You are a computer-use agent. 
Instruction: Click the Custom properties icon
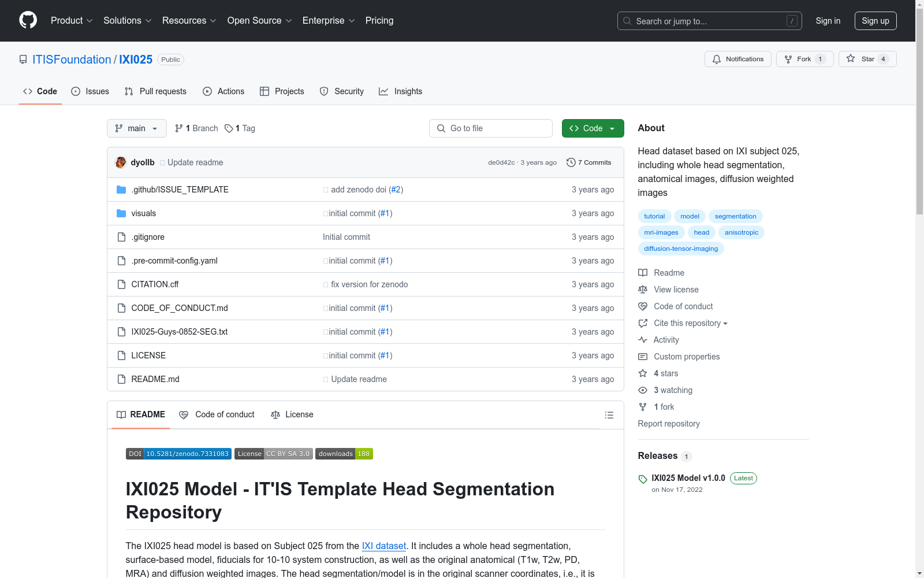pos(643,357)
